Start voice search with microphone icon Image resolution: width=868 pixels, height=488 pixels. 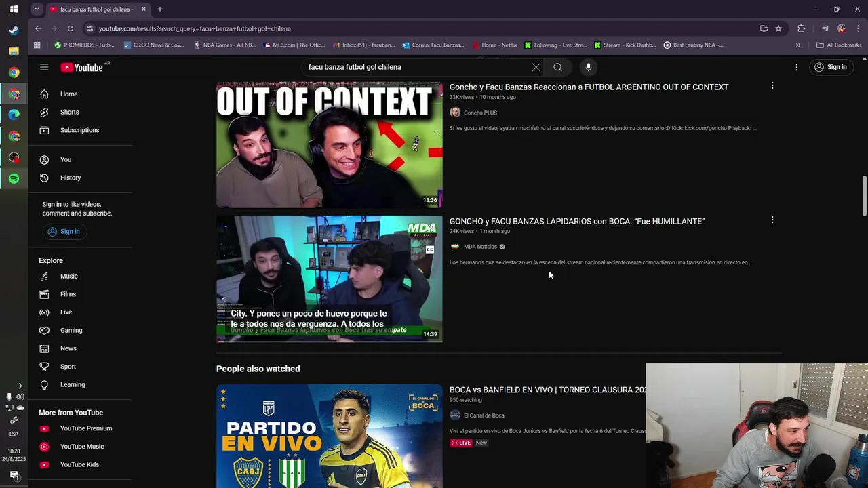coord(589,67)
